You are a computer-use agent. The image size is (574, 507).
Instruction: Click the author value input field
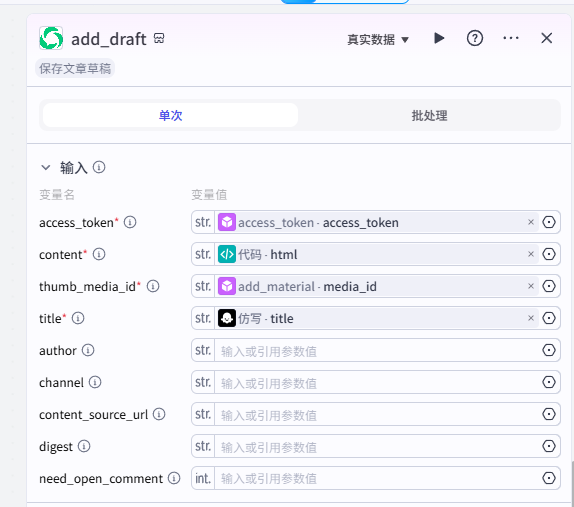coord(377,350)
